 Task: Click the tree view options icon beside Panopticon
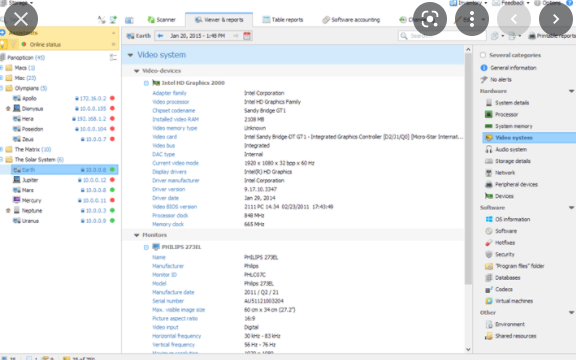(x=113, y=57)
